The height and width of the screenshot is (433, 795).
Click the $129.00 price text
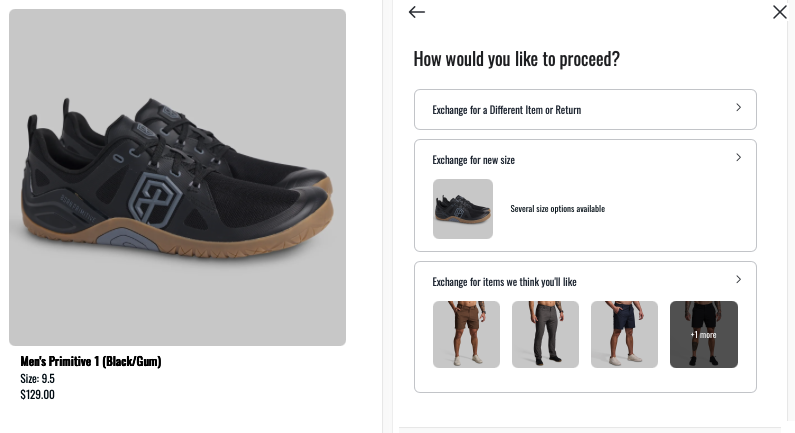click(38, 394)
